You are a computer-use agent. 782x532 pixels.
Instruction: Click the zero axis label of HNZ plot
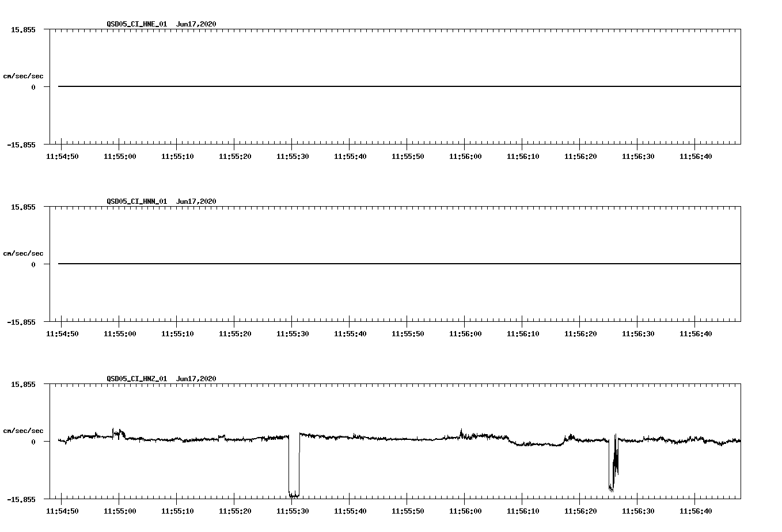(33, 442)
